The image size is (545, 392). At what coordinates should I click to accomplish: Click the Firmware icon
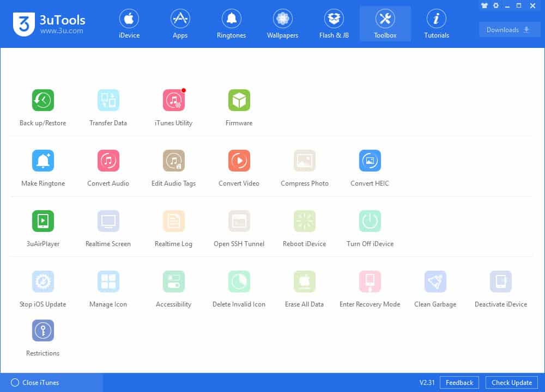click(x=239, y=101)
